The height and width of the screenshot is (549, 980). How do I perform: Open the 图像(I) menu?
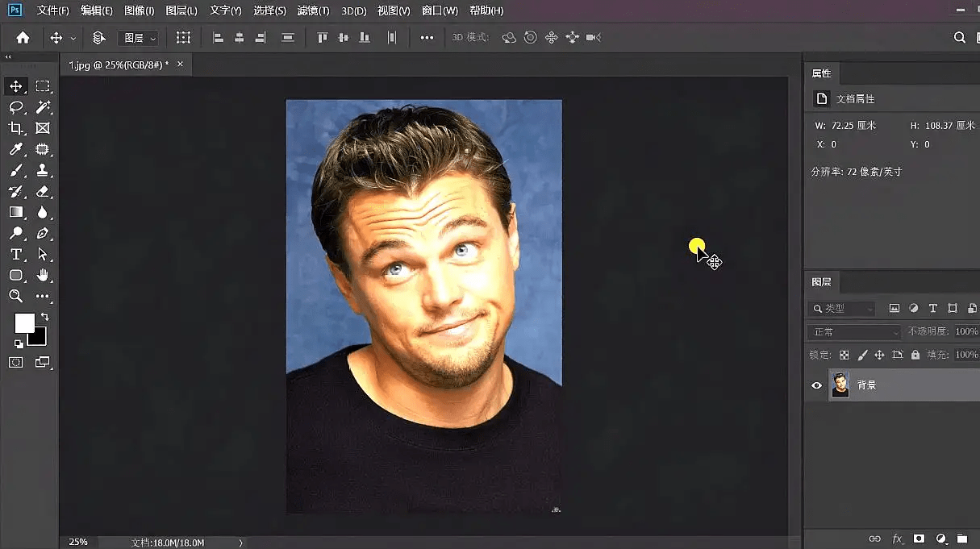click(140, 10)
